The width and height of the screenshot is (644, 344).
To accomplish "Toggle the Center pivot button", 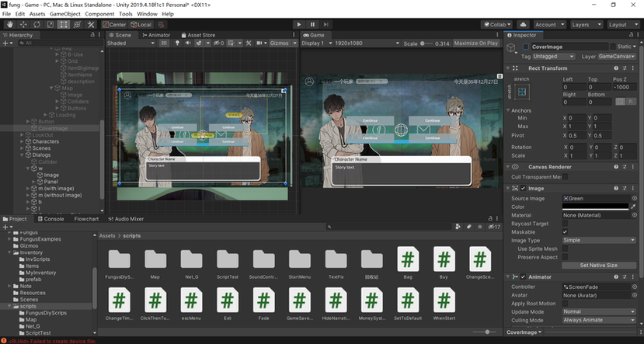I will (115, 25).
